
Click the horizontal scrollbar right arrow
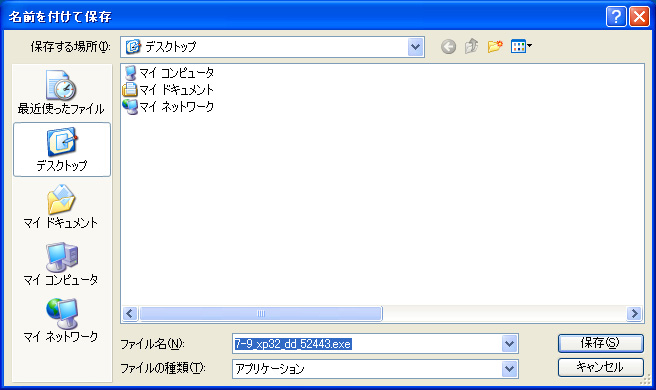(634, 313)
